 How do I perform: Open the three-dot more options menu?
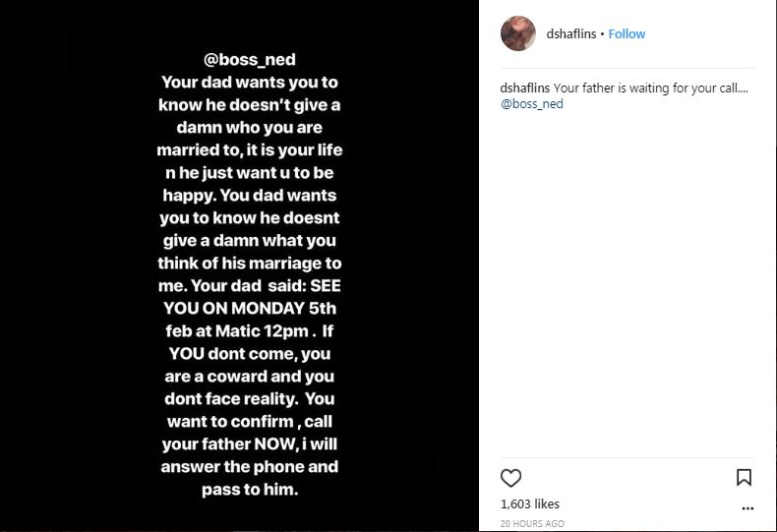(747, 508)
